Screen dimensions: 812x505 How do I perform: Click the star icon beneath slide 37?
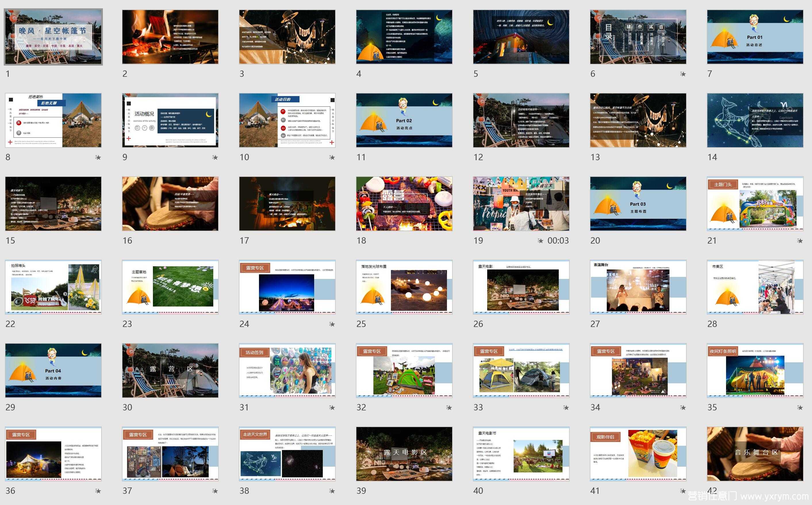pyautogui.click(x=215, y=491)
